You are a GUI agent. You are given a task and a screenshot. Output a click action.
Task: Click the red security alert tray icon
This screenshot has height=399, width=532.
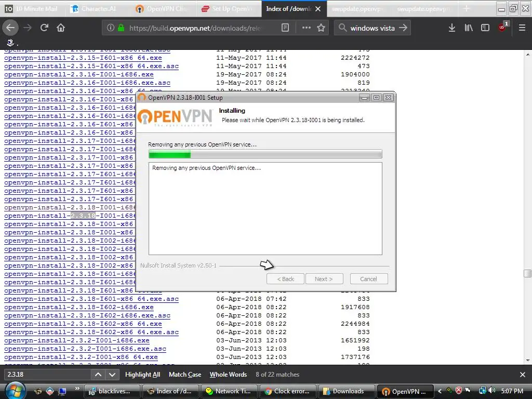tap(459, 391)
